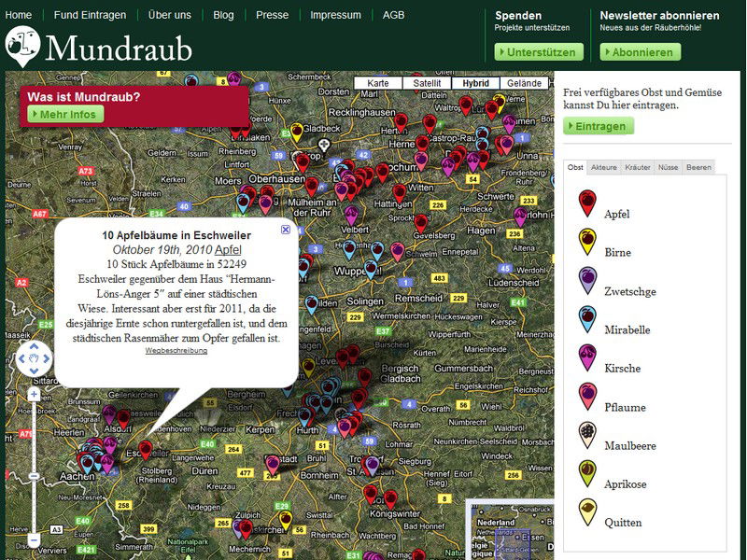Click the map pan control hand icon
The height and width of the screenshot is (560, 747).
(x=34, y=357)
